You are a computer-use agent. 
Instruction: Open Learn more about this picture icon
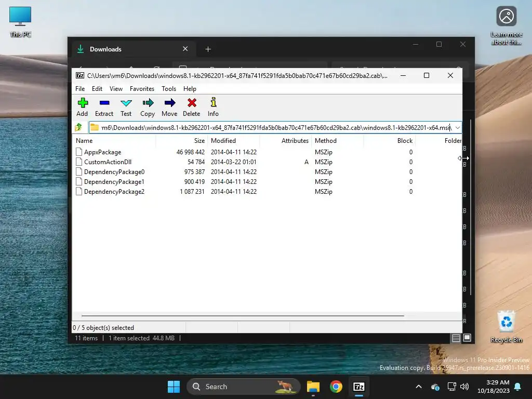(x=506, y=25)
